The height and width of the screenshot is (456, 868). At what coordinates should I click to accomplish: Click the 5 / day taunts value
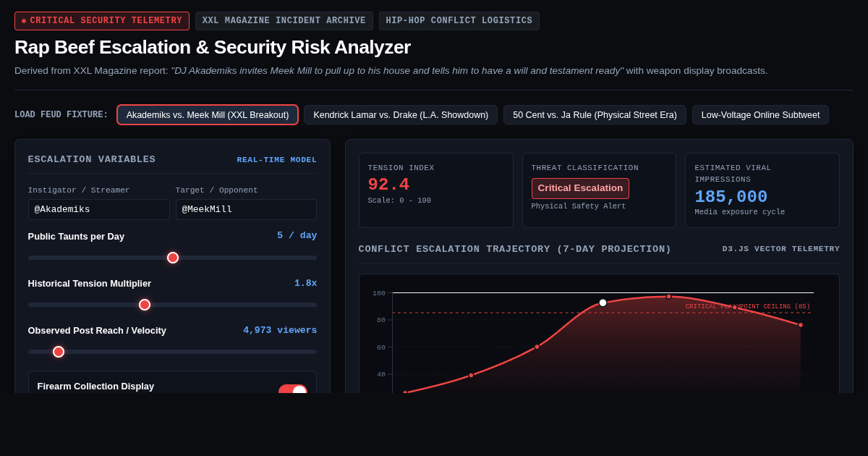[297, 235]
